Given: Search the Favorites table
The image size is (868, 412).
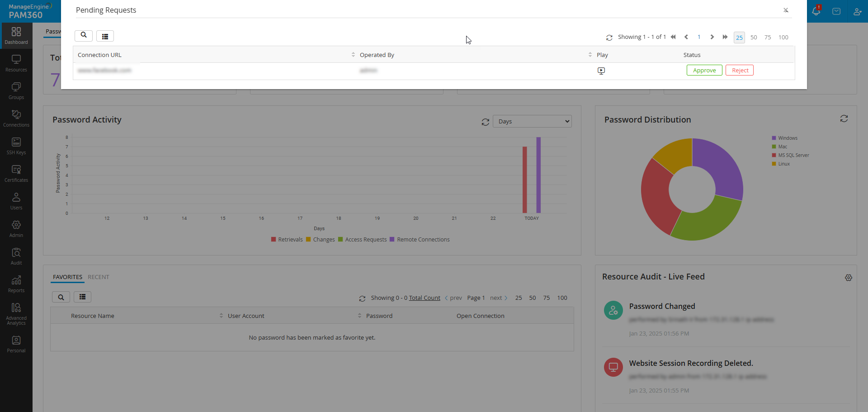Looking at the screenshot, I should click(61, 297).
